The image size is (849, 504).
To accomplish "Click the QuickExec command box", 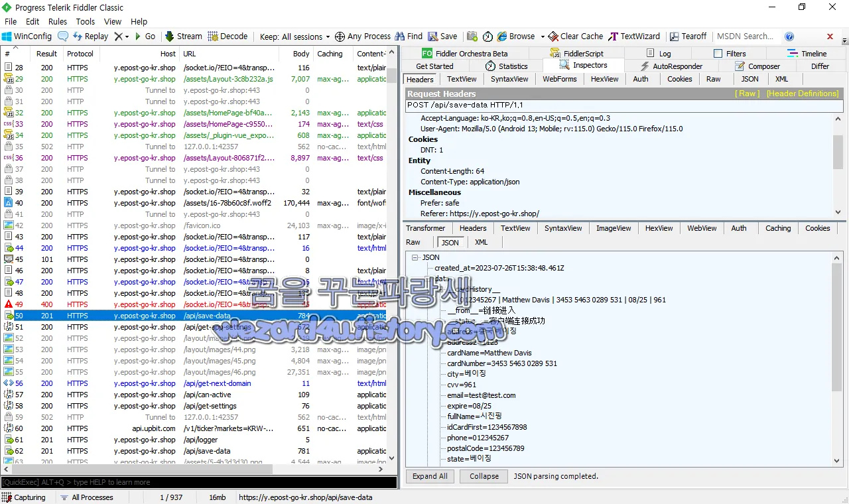I will click(x=198, y=482).
